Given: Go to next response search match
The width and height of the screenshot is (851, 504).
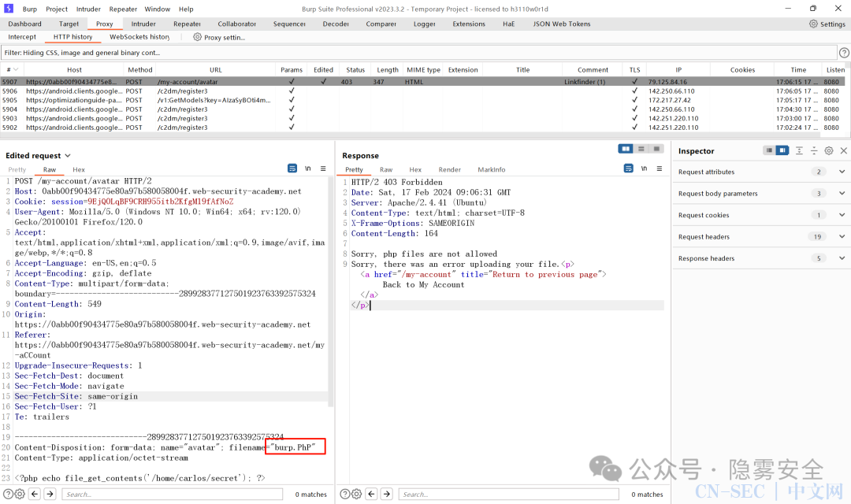Looking at the screenshot, I should click(386, 494).
